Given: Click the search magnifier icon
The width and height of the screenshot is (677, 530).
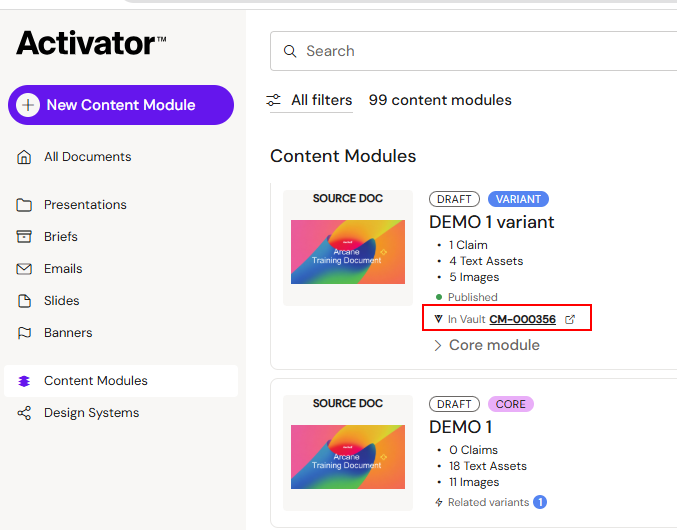Looking at the screenshot, I should coord(290,51).
